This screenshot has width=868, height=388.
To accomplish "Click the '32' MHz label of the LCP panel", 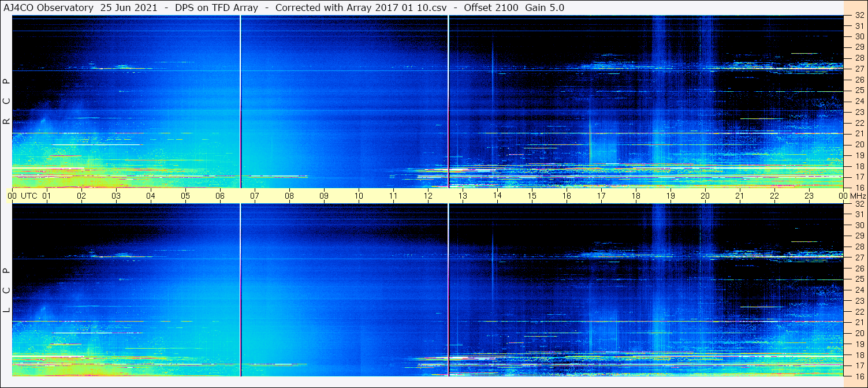I will coord(859,204).
